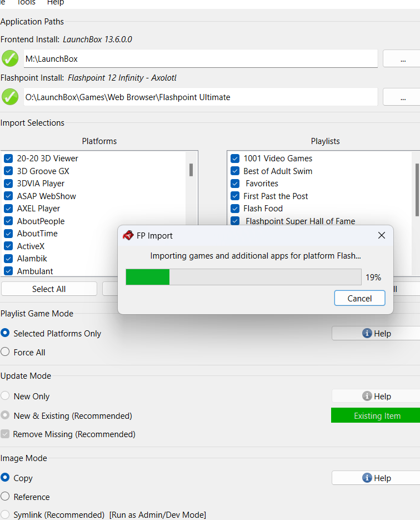Uncheck the 3D Groove GX platform
The height and width of the screenshot is (520, 420).
coord(8,171)
